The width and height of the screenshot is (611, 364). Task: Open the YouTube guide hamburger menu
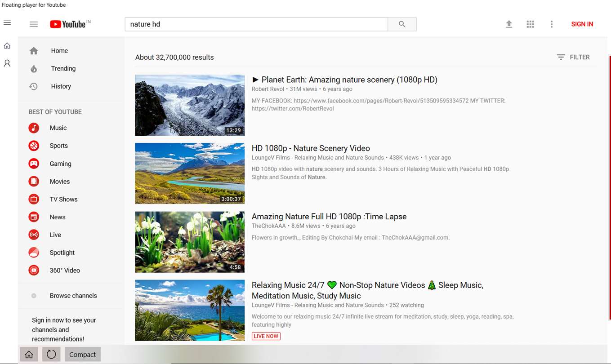tap(34, 24)
